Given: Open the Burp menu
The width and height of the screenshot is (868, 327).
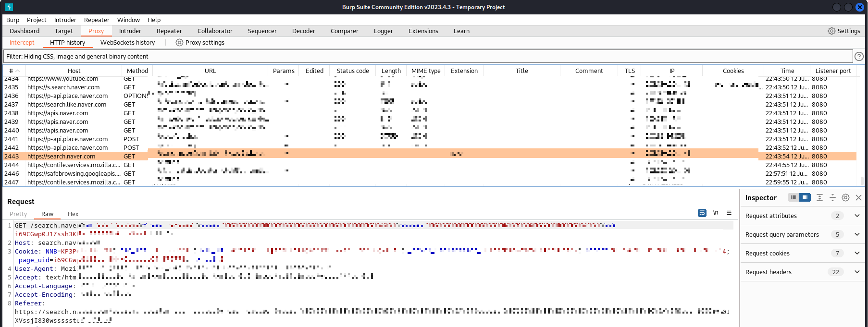Looking at the screenshot, I should coord(13,20).
